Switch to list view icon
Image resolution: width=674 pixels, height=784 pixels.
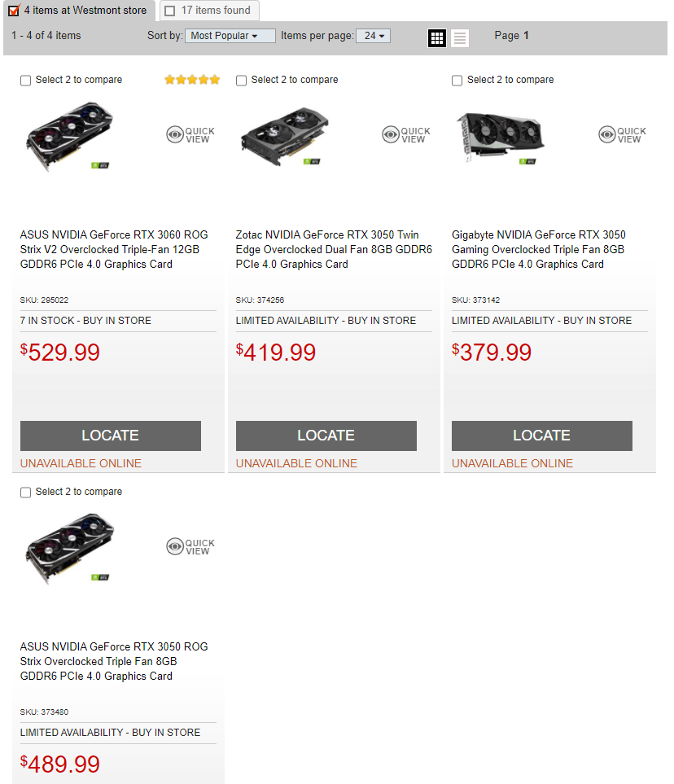[x=460, y=38]
